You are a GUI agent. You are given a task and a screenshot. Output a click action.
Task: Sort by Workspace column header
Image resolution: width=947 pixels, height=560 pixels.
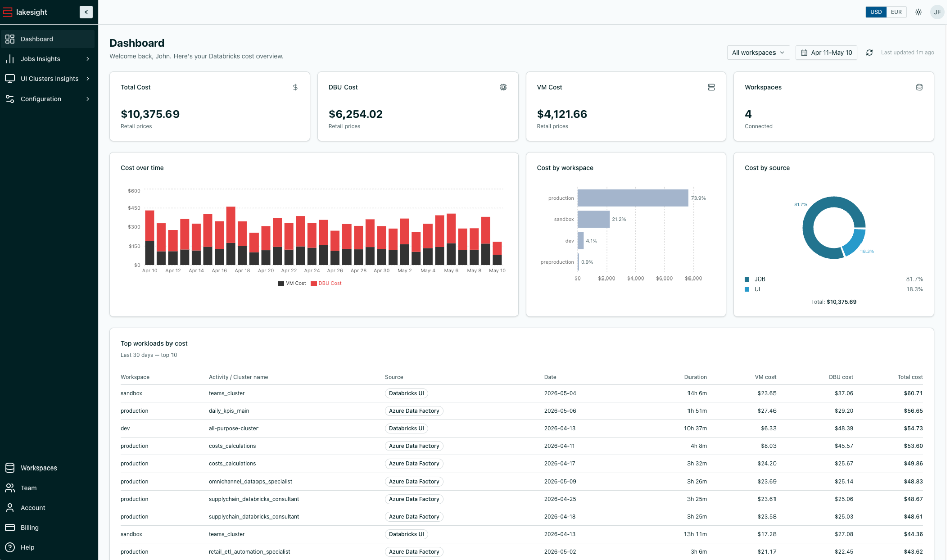135,377
